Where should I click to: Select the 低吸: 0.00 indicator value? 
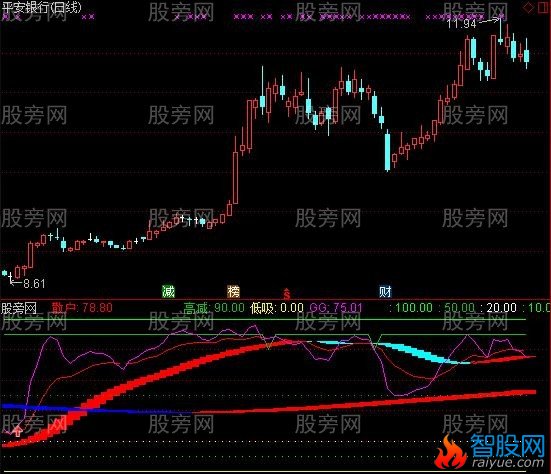click(277, 308)
